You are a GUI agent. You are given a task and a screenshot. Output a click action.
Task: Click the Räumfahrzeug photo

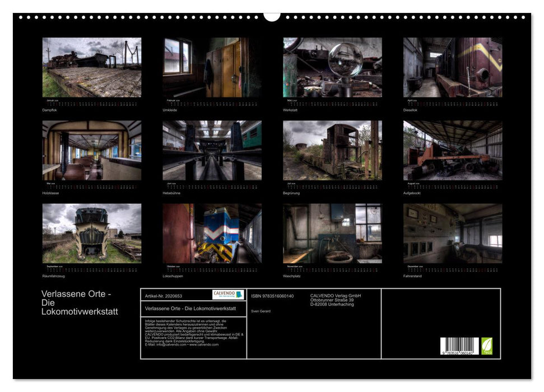[92, 233]
